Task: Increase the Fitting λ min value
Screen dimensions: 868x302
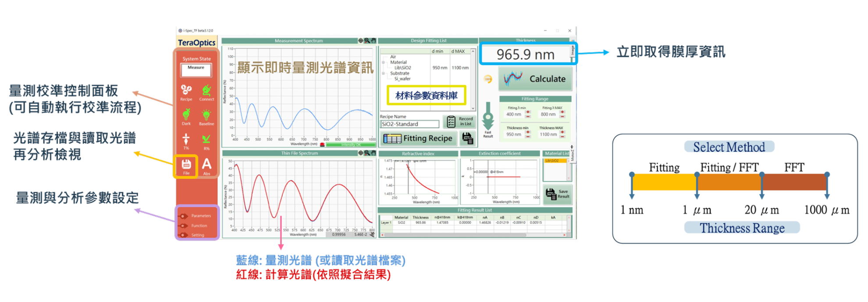Action: click(528, 112)
